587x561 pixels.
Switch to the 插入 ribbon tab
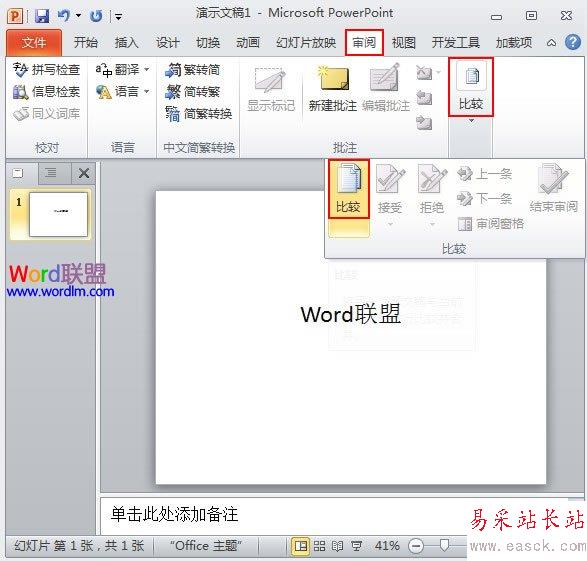[x=126, y=43]
